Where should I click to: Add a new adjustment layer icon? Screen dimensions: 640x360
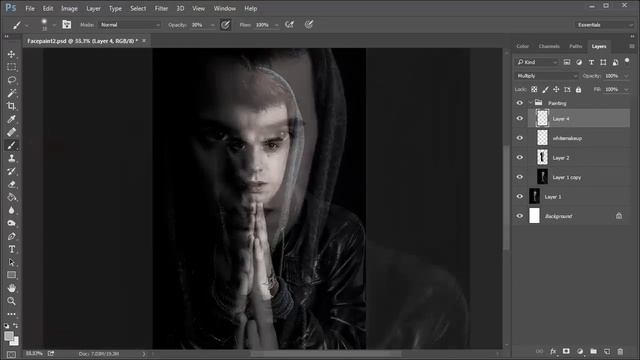click(580, 351)
